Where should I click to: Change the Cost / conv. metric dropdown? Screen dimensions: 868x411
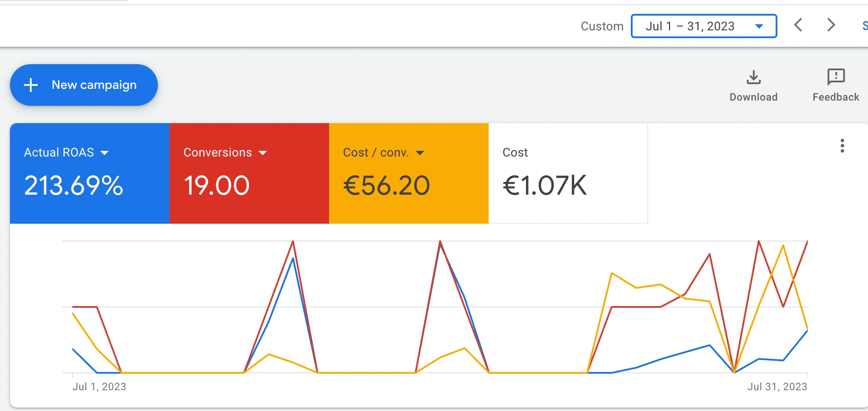tap(384, 153)
